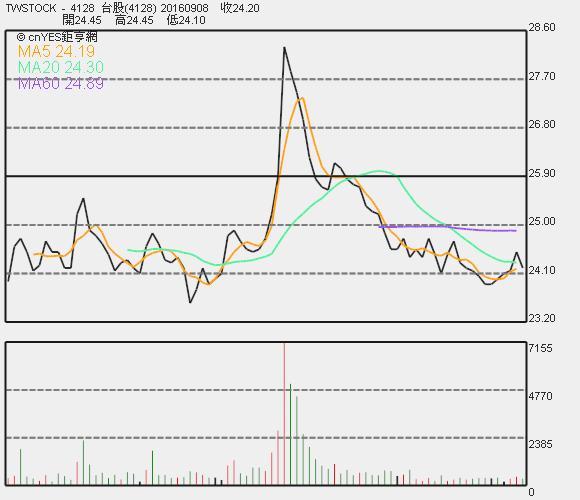The width and height of the screenshot is (580, 500).
Task: Click the opening price 開24.45 text
Action: pos(82,20)
